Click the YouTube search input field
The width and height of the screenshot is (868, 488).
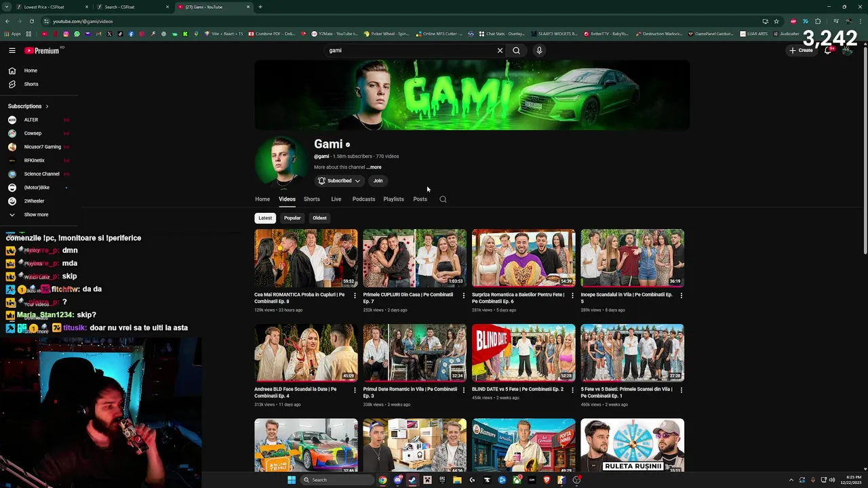tap(410, 50)
